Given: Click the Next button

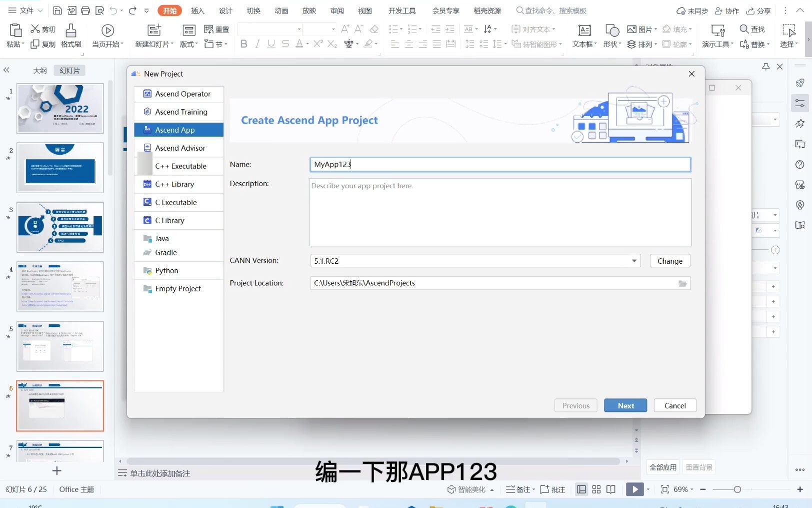Looking at the screenshot, I should point(625,405).
